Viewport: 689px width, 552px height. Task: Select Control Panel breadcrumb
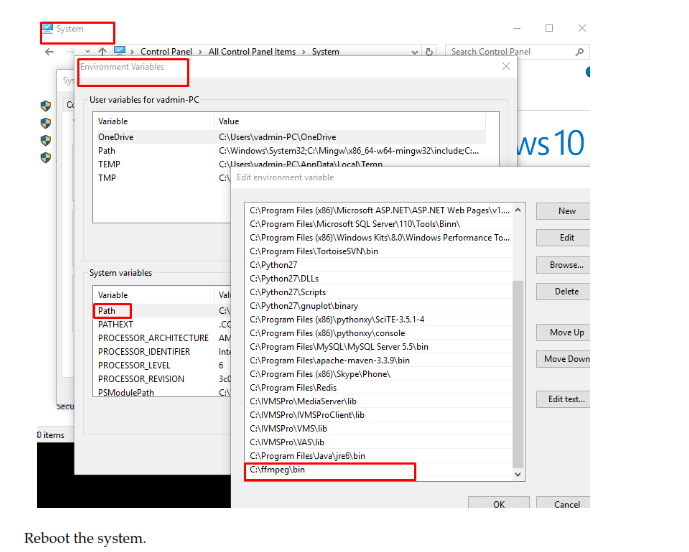166,52
